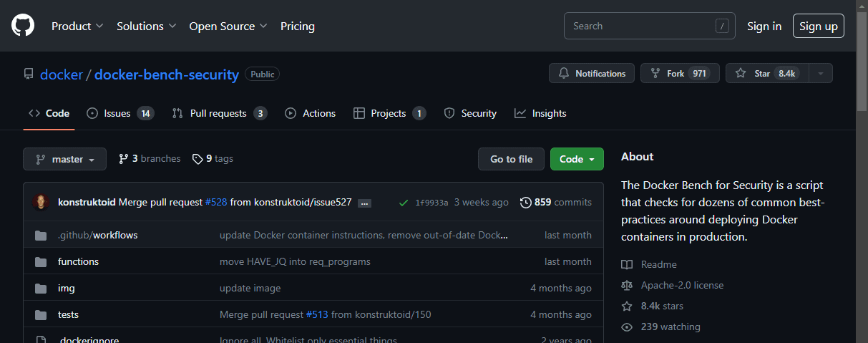Expand the green Code dropdown
Viewport: 868px width, 343px height.
click(x=577, y=159)
